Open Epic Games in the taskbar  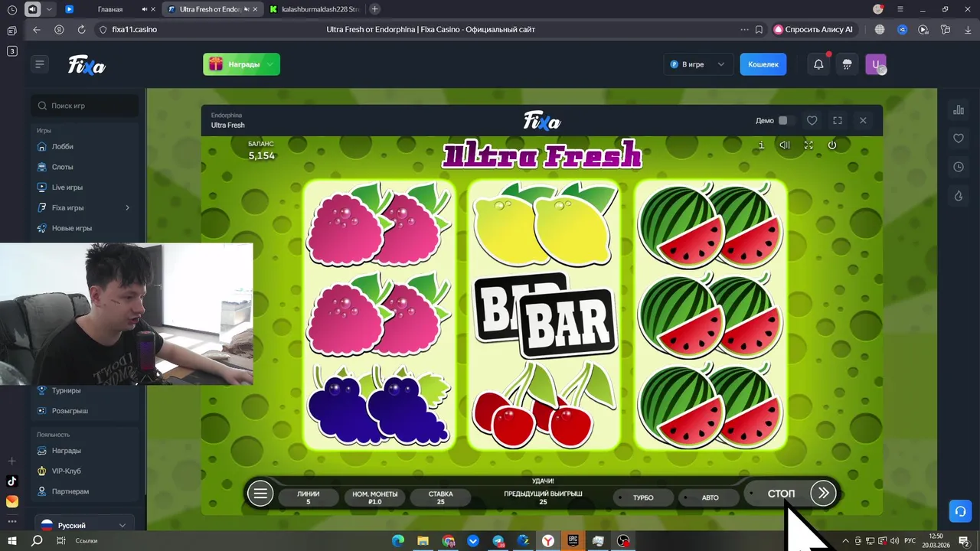[573, 541]
